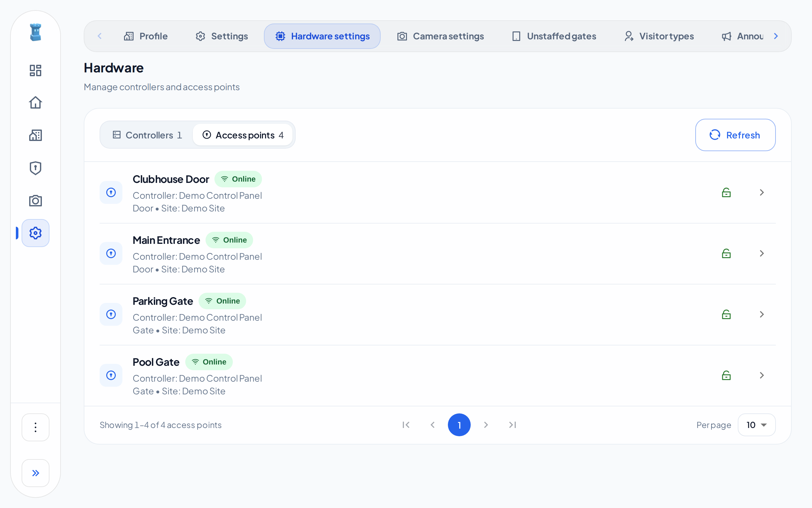The height and width of the screenshot is (508, 812).
Task: Click the Main Entrance access point icon
Action: click(x=111, y=253)
